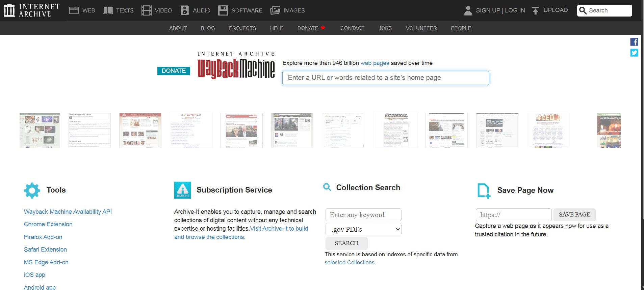Open the Images picture icon
Viewport: 644px width, 290px height.
click(275, 10)
